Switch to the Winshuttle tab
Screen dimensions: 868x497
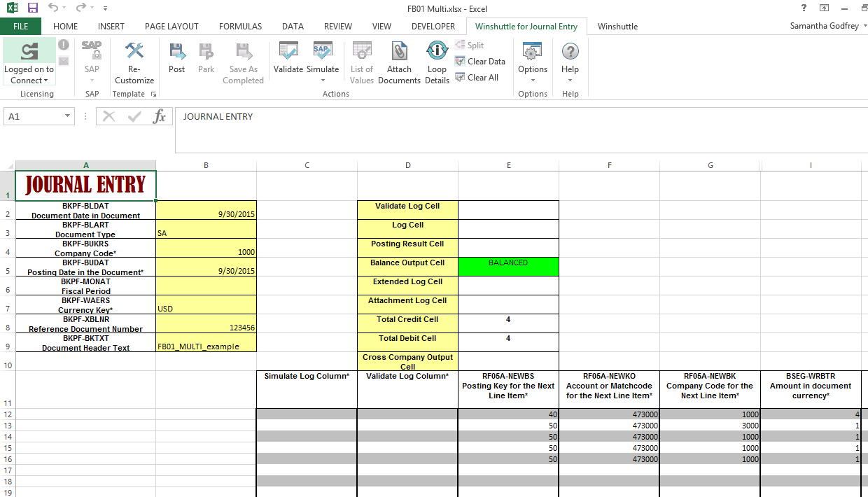tap(617, 27)
